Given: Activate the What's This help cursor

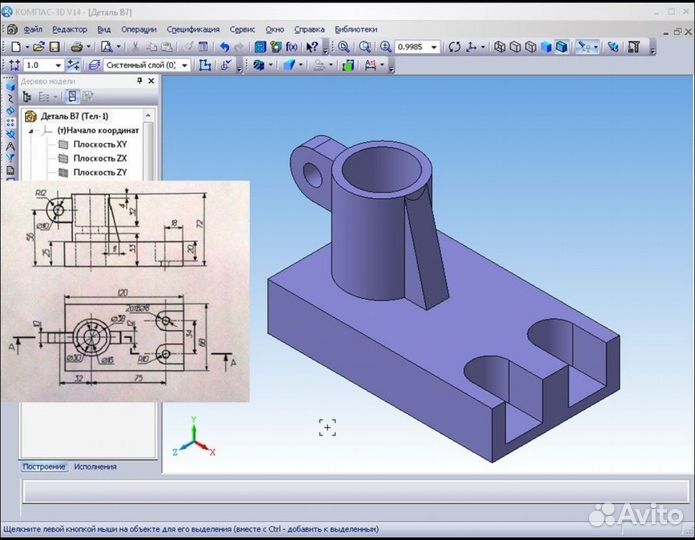Looking at the screenshot, I should tap(312, 47).
